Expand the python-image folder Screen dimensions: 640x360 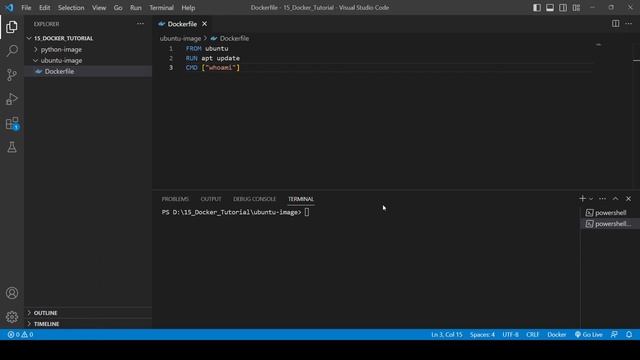pyautogui.click(x=88, y=49)
